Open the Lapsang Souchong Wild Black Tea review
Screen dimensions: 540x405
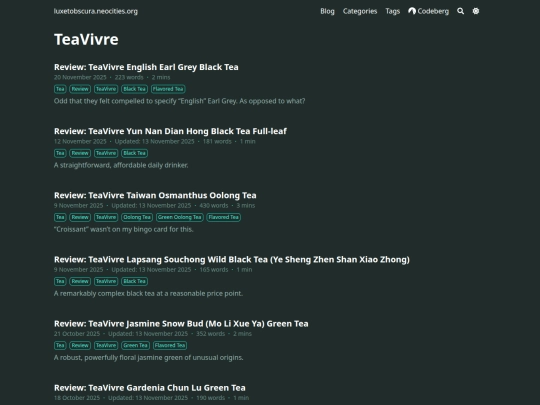point(232,259)
